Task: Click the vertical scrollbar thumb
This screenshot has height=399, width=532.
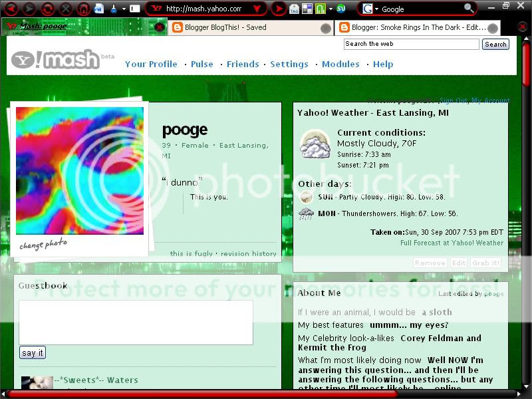Action: coord(526,65)
